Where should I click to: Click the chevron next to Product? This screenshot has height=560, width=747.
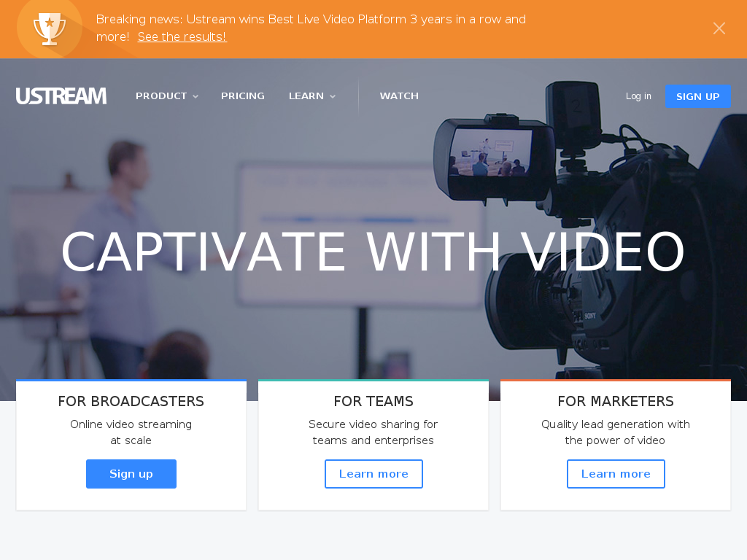tap(196, 97)
